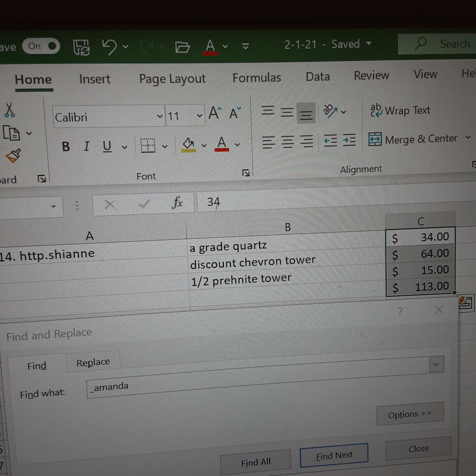Viewport: 476px width, 476px height.
Task: Open the Borders dropdown arrow
Action: tap(165, 146)
